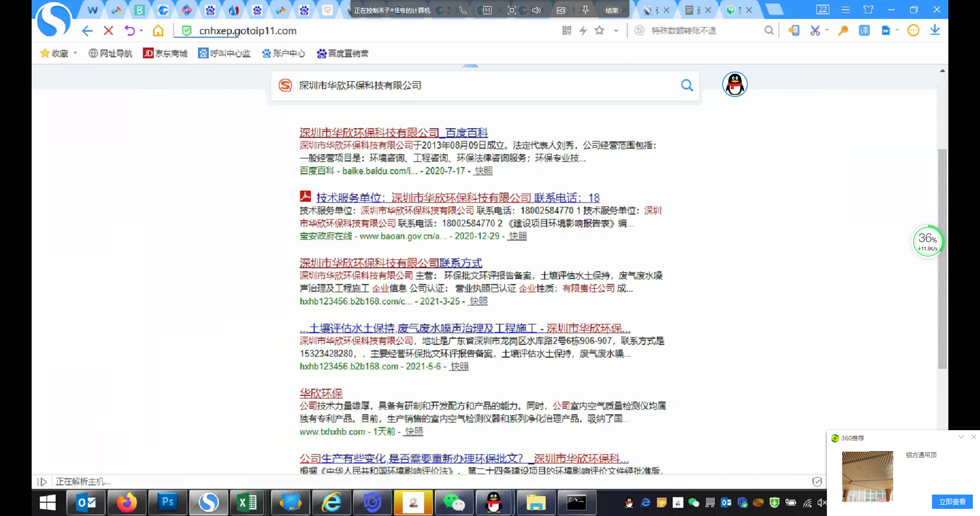Click the 36% download progress circle

point(928,241)
